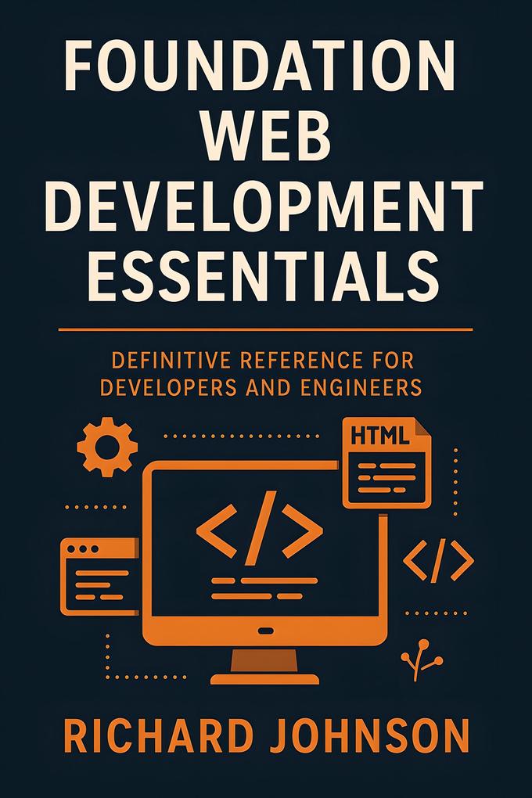The height and width of the screenshot is (798, 532).
Task: Click the text lines inside HTML document icon
Action: [x=387, y=478]
